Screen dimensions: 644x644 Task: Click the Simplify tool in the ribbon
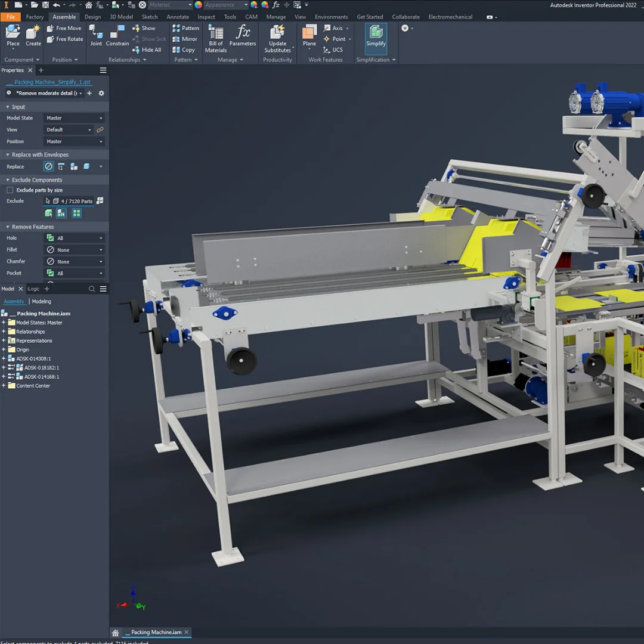point(376,37)
